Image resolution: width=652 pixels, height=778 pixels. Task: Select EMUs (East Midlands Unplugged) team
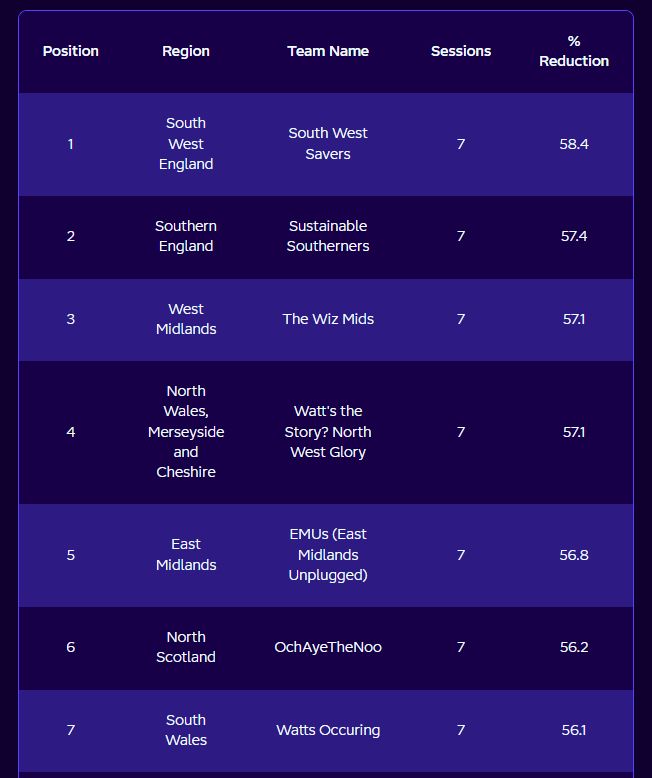(x=328, y=555)
